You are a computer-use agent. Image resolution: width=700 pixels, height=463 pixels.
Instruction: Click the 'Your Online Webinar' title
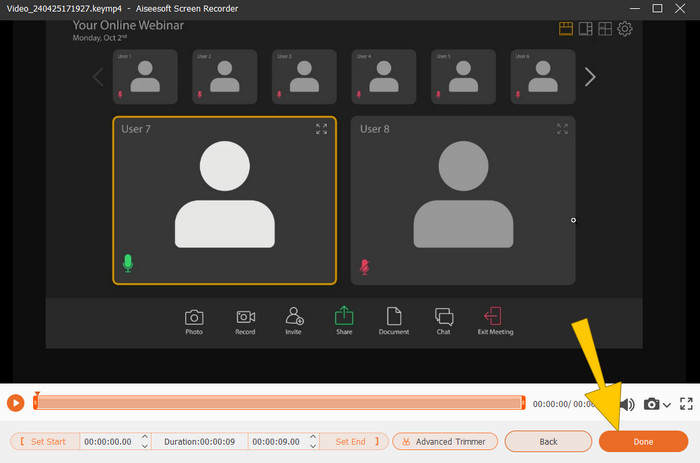tap(128, 25)
